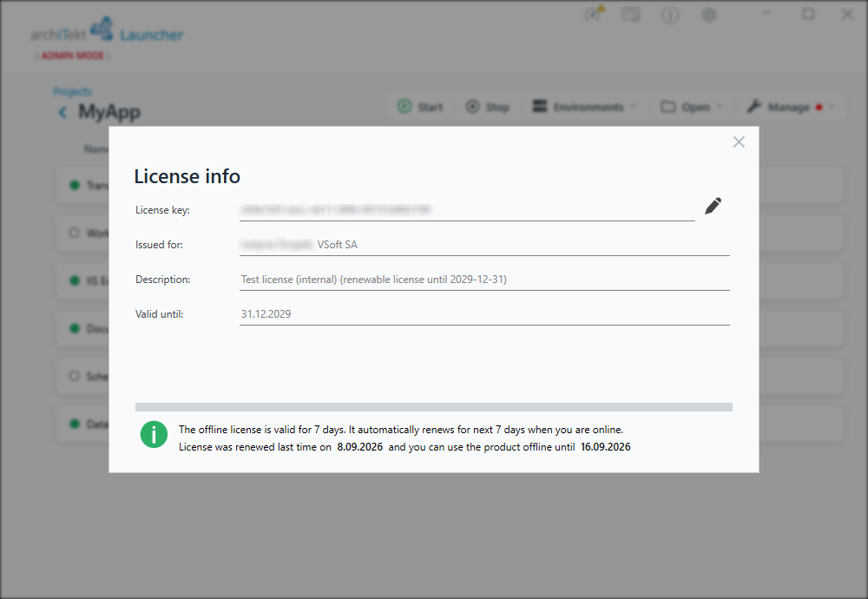Click the "Description:" label
Screen dimensions: 868x599
click(x=163, y=280)
